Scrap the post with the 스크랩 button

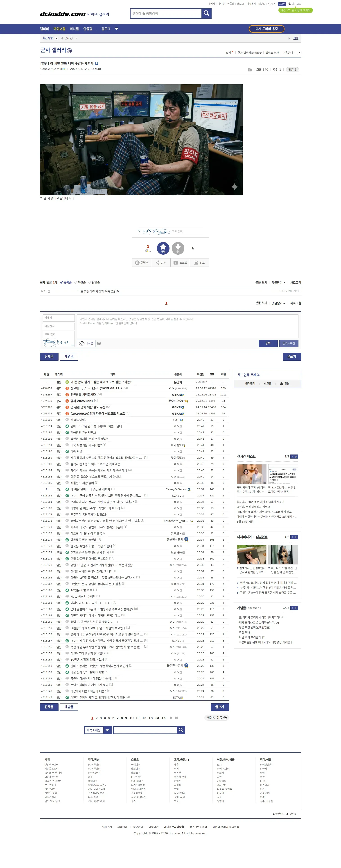tap(180, 263)
